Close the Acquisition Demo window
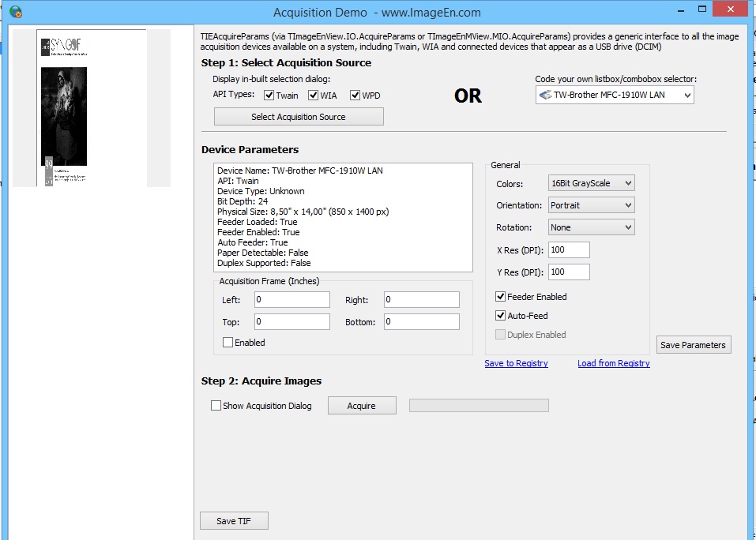Screen dimensions: 756x540 point(730,9)
